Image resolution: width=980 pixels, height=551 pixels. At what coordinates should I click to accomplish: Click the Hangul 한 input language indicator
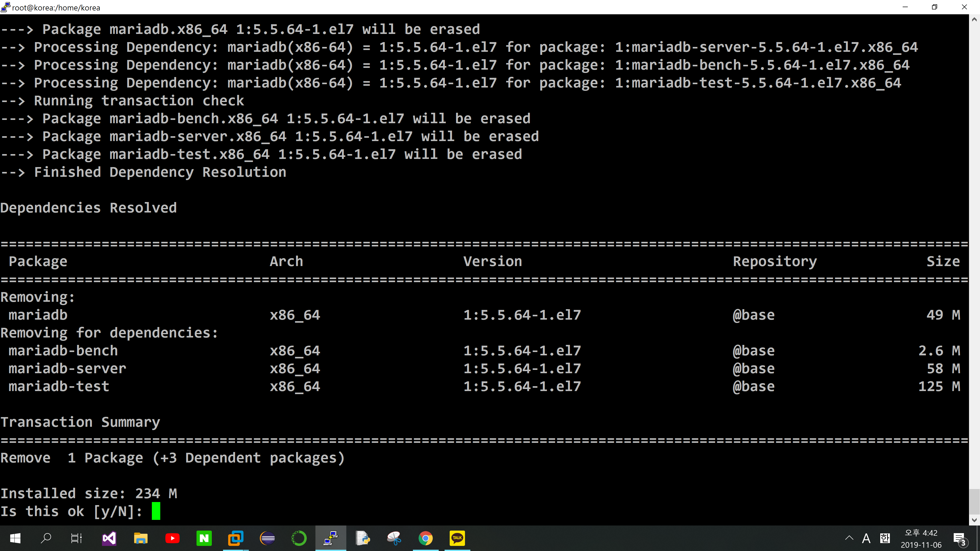885,538
